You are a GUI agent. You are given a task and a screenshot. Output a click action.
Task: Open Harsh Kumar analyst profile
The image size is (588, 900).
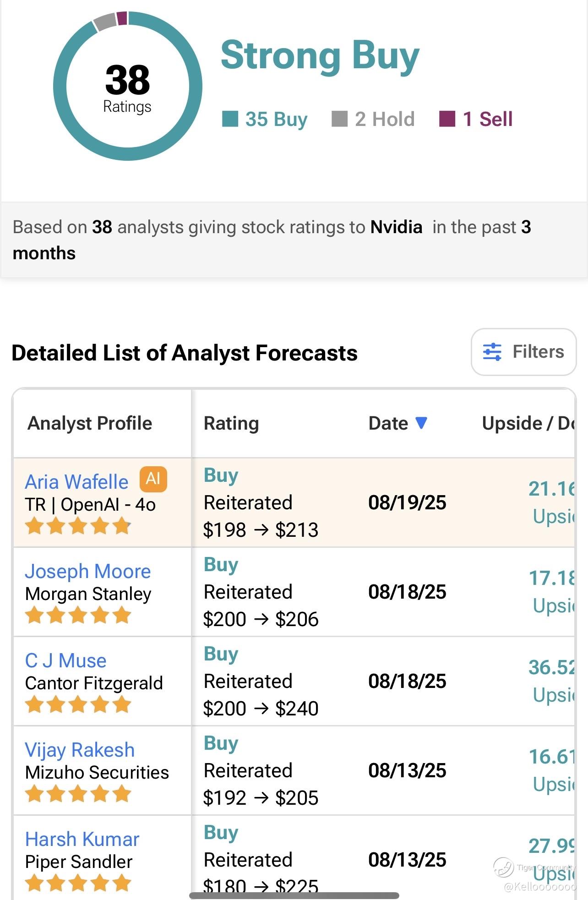tap(82, 839)
